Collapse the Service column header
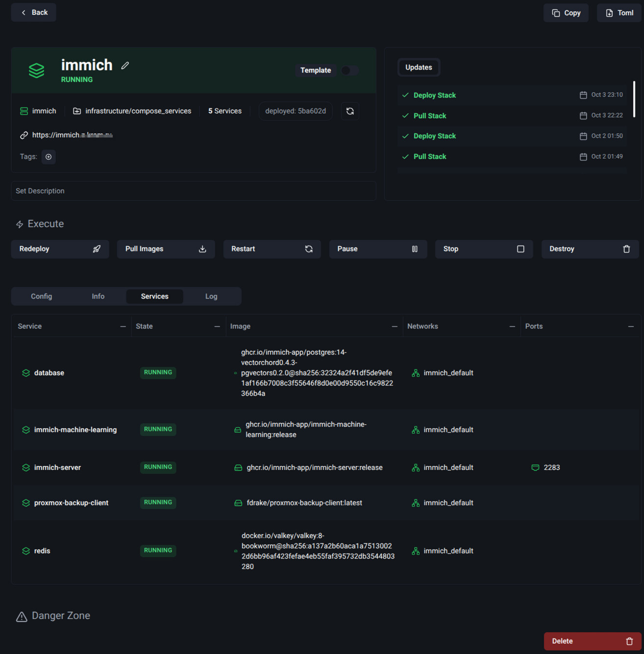The image size is (644, 654). (x=123, y=327)
